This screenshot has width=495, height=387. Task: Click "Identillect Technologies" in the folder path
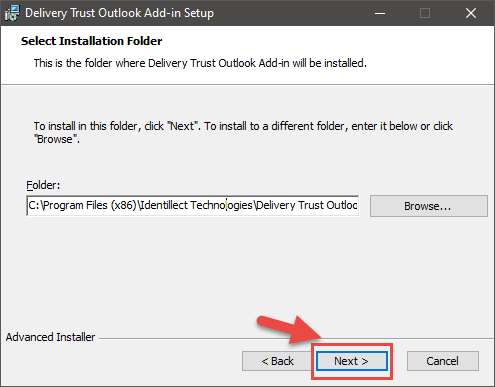(x=196, y=205)
